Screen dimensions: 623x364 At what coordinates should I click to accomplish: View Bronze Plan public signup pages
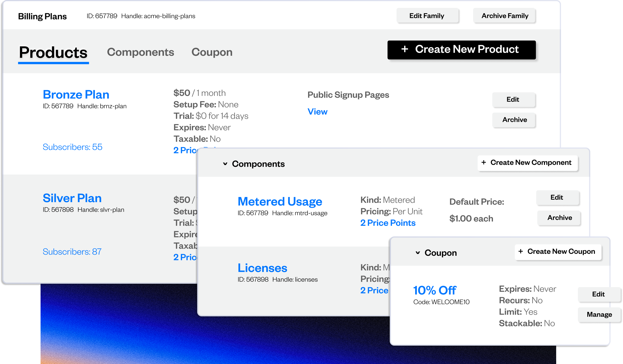coord(317,112)
